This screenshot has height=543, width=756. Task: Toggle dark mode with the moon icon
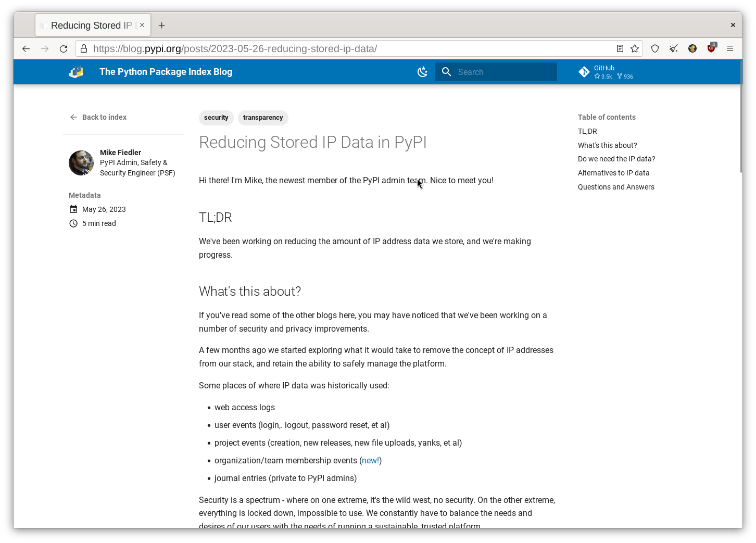(423, 72)
